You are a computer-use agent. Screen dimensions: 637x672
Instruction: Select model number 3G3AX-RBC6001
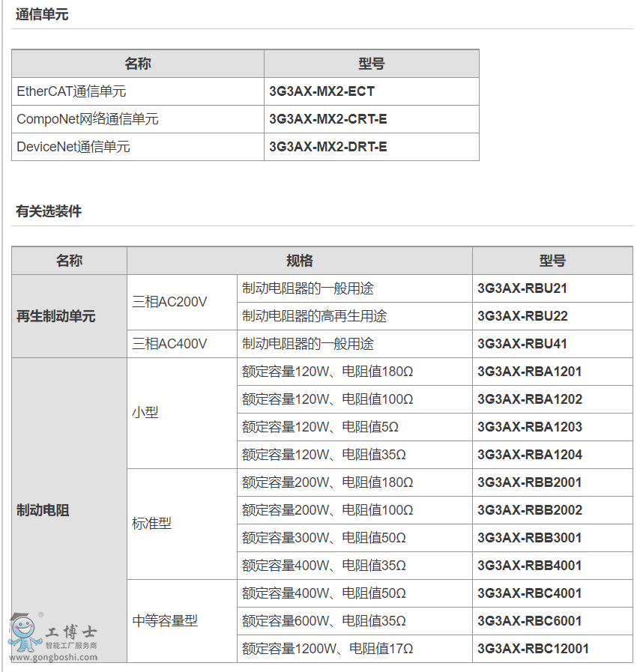529,621
